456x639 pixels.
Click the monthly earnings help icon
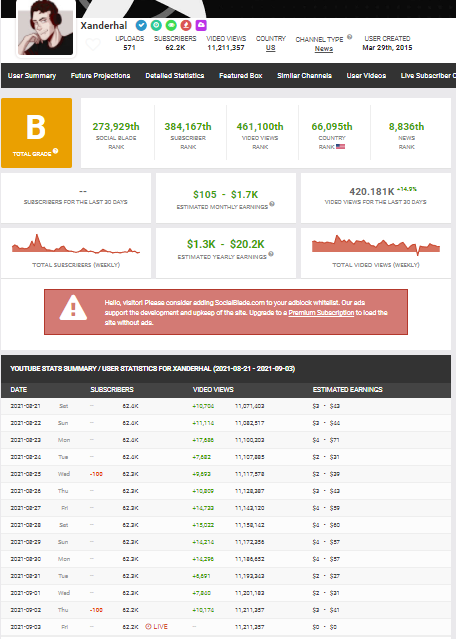point(272,204)
